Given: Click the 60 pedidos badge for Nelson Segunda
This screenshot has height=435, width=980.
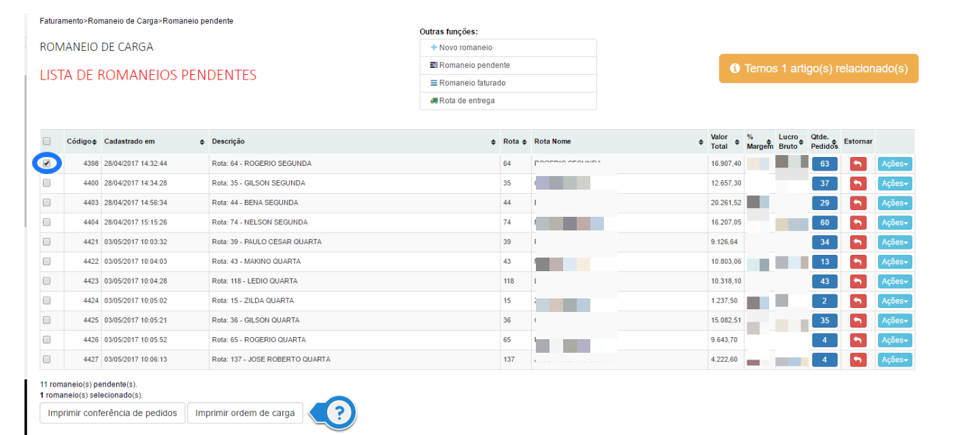Looking at the screenshot, I should (x=824, y=223).
